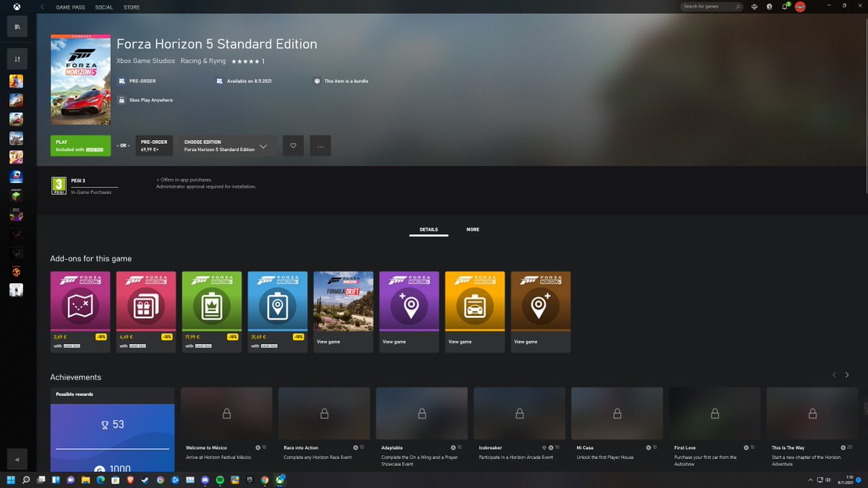Show next achievements with right arrow
Image resolution: width=868 pixels, height=488 pixels.
point(847,374)
